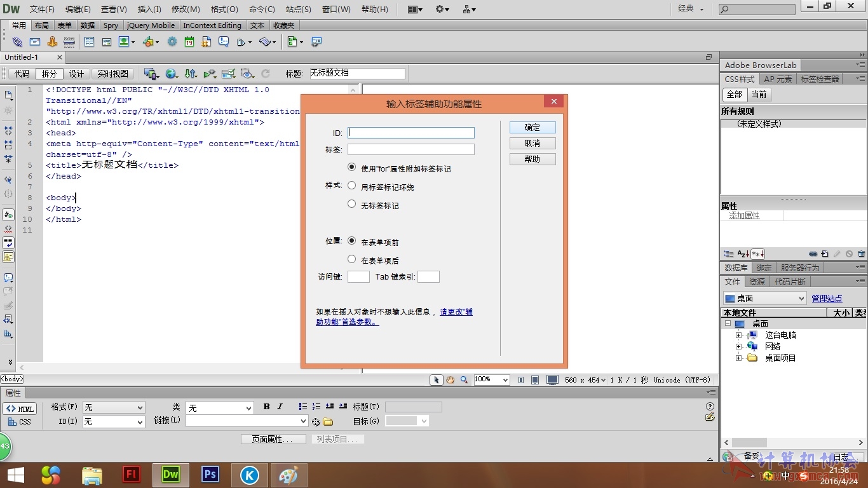Open Photoshop from the taskbar
Viewport: 868px width, 488px height.
coord(210,475)
